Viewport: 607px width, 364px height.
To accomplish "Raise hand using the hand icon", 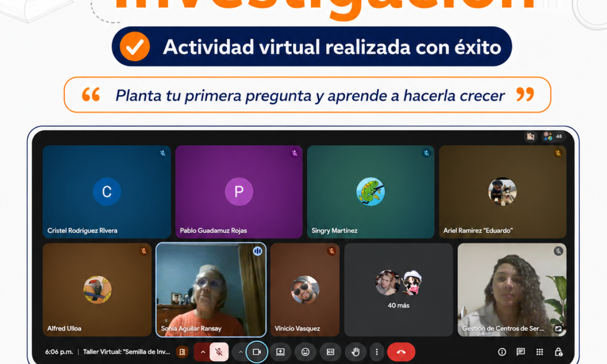I will click(356, 352).
